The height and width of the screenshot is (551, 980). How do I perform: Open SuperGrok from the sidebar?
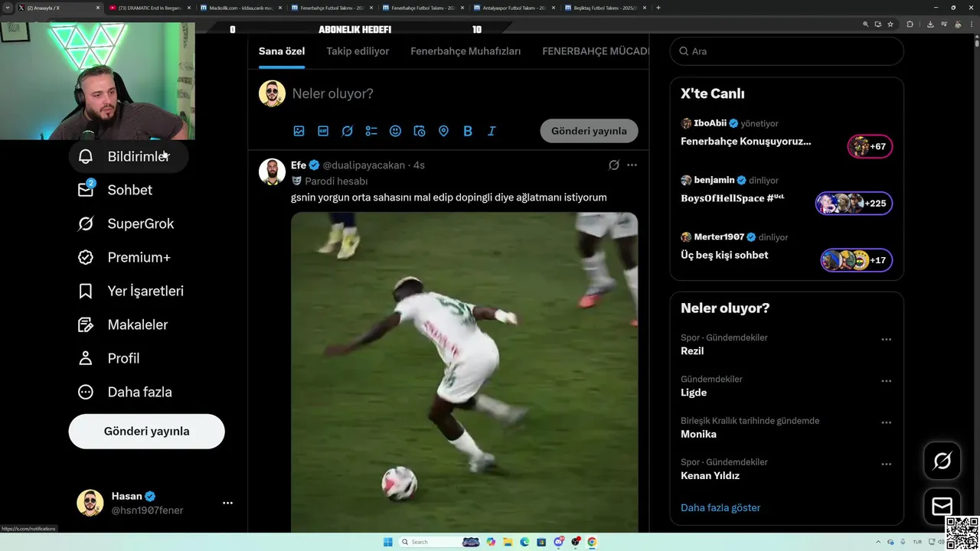click(x=127, y=223)
